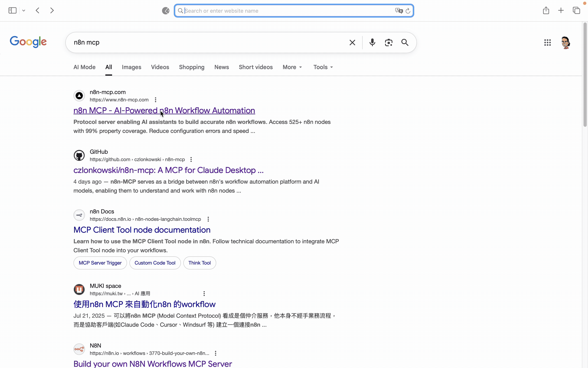Click the docs.n8n.io breadcrumb URL text
This screenshot has height=368, width=588.
point(145,219)
